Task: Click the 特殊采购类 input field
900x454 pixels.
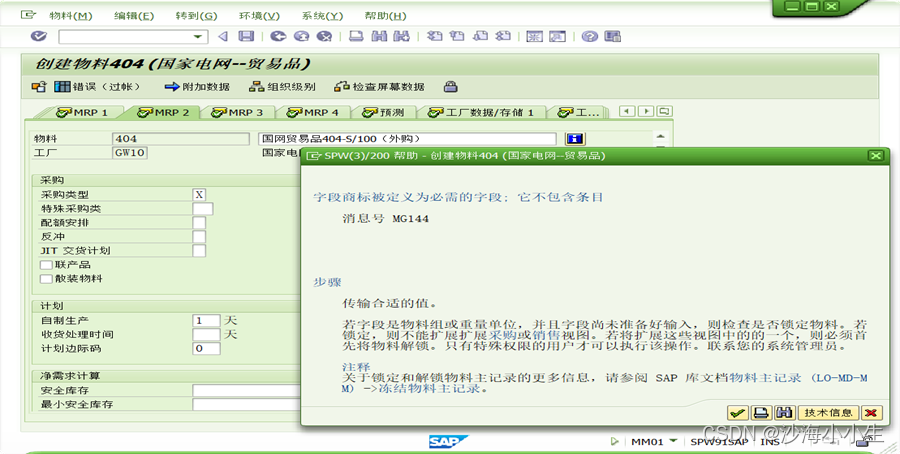Action: point(203,208)
